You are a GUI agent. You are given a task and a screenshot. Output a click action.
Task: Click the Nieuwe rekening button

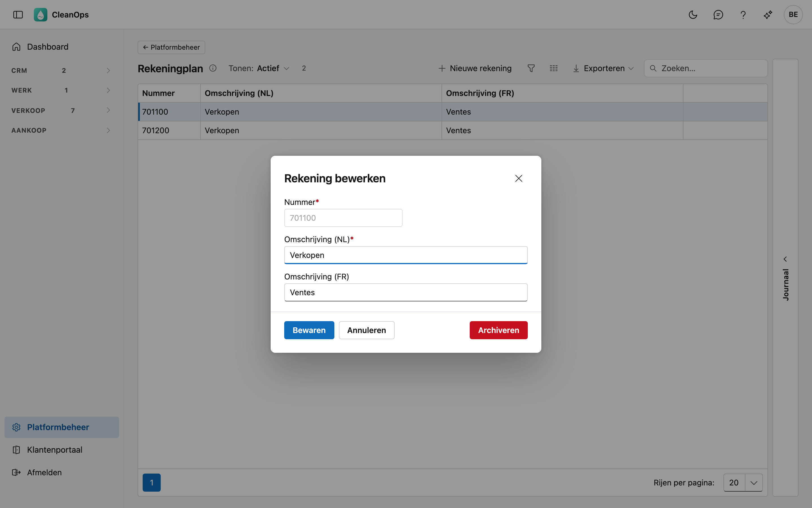pyautogui.click(x=475, y=68)
